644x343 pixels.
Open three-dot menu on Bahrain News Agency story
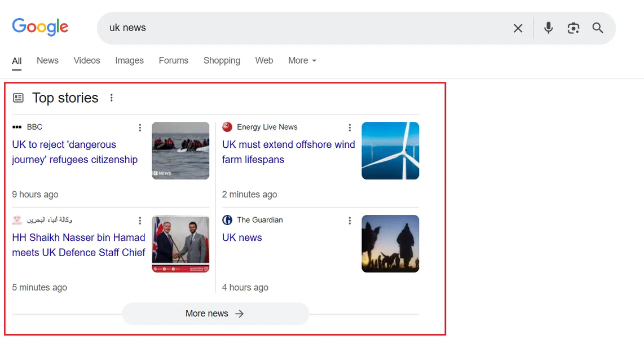[140, 221]
